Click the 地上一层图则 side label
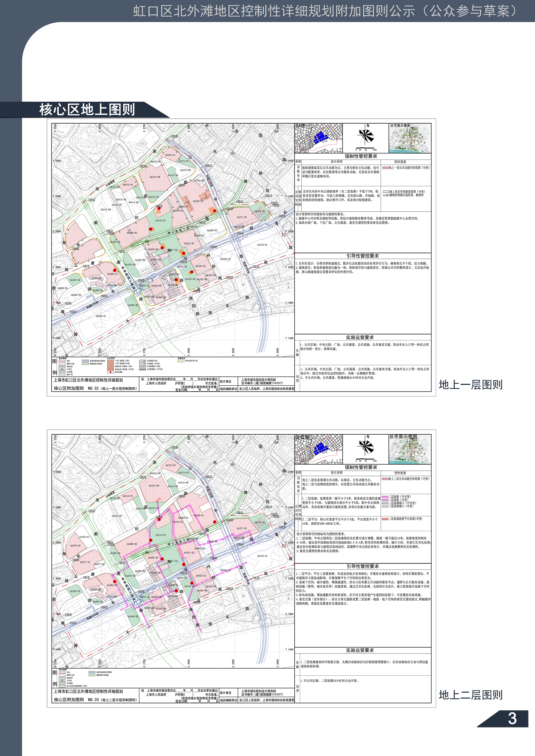 pyautogui.click(x=470, y=385)
